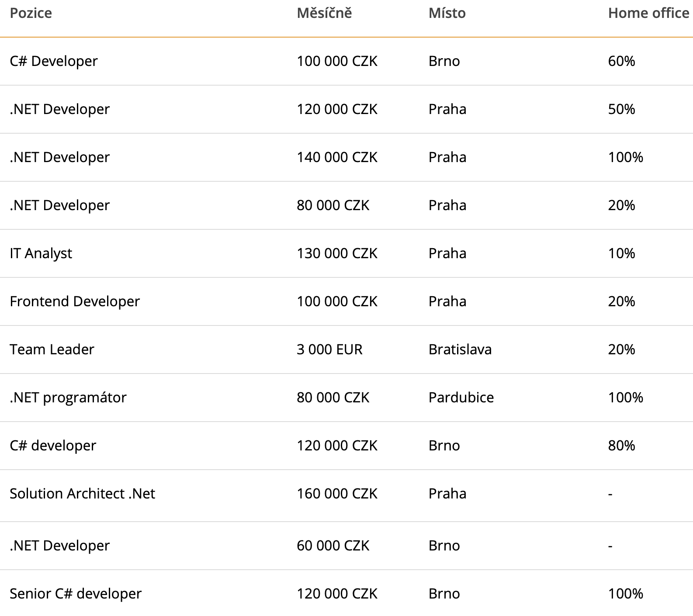This screenshot has height=616, width=693.
Task: Select the Solution Architect .Net position
Action: [x=82, y=494]
